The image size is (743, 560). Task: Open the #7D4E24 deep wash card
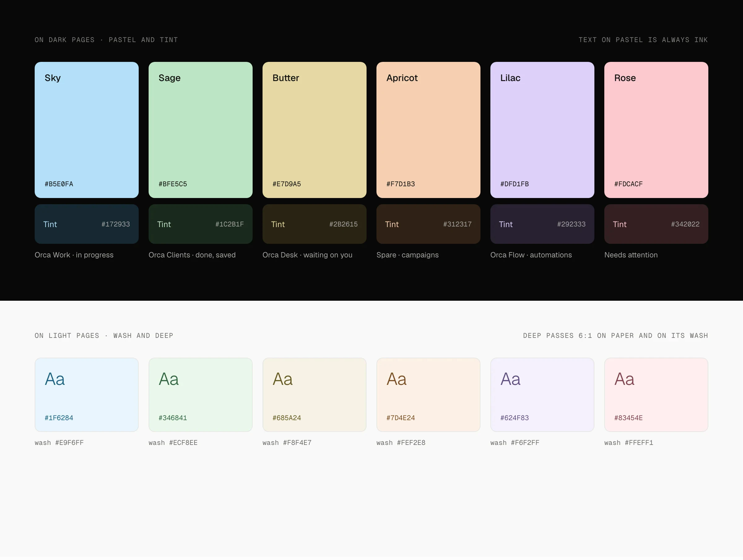(428, 395)
